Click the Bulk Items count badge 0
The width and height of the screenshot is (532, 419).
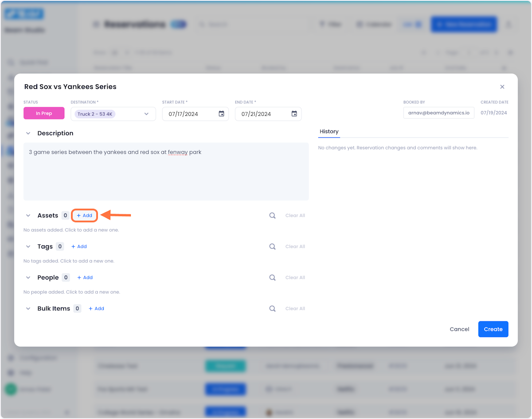point(77,309)
